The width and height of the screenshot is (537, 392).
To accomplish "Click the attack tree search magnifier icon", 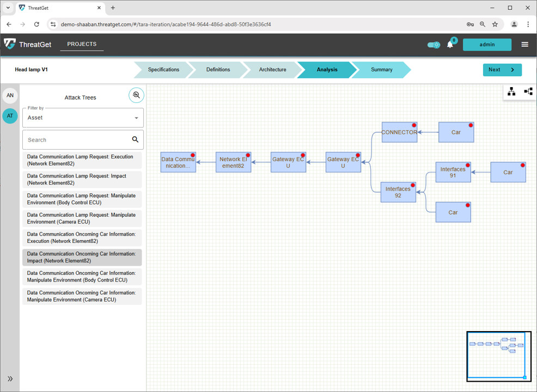I will pos(136,95).
